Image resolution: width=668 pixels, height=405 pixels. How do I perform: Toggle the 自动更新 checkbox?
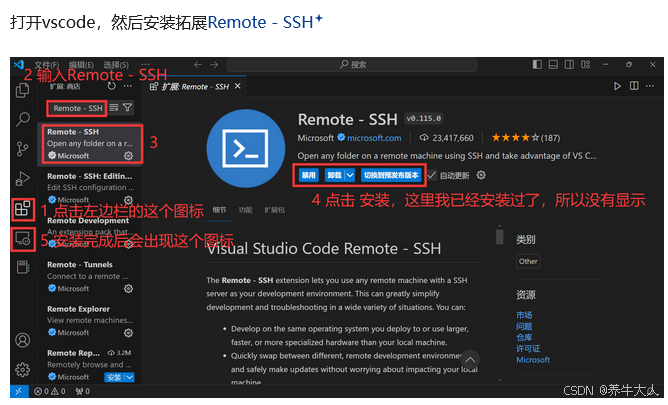coord(432,175)
